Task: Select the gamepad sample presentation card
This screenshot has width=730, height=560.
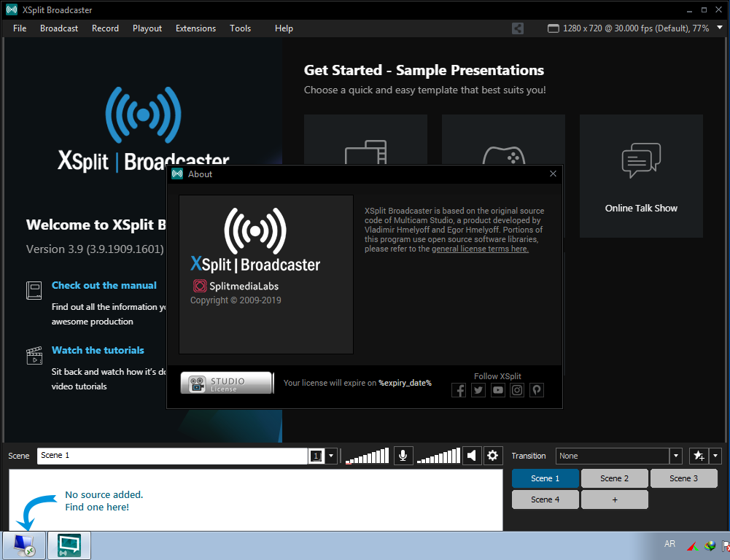Action: click(x=503, y=140)
